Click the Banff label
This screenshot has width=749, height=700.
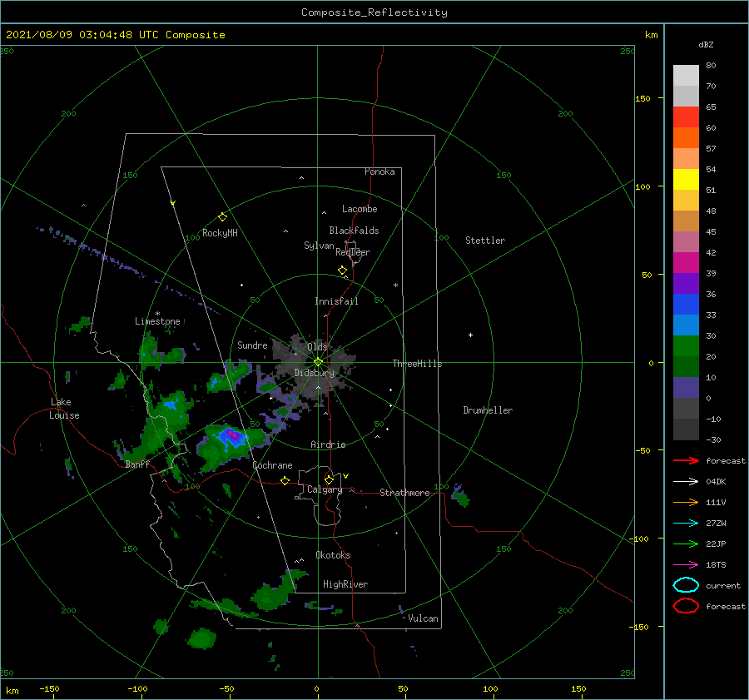(137, 464)
